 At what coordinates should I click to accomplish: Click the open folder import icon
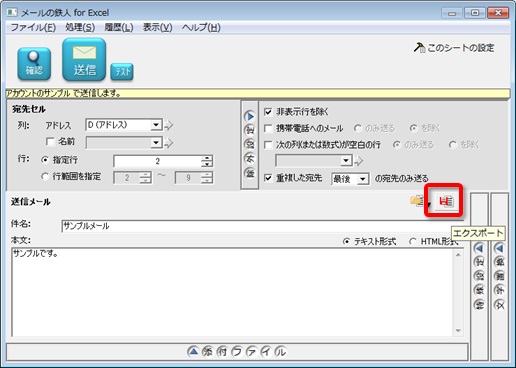(x=417, y=201)
